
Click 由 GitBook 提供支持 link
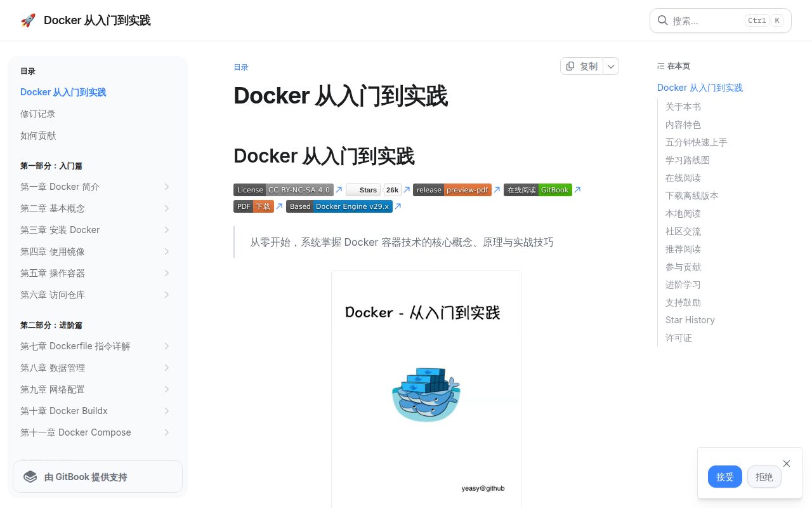pyautogui.click(x=98, y=477)
